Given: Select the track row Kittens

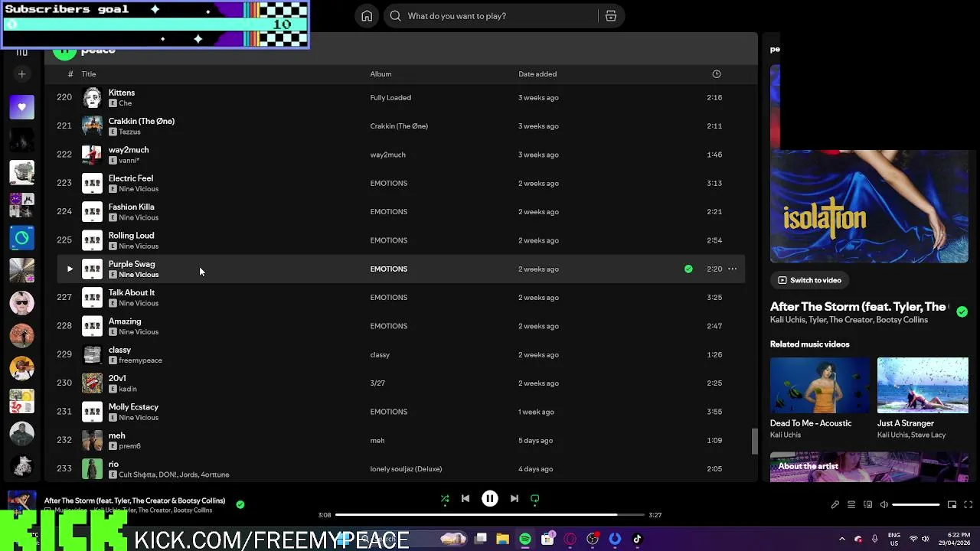Looking at the screenshot, I should pos(401,98).
